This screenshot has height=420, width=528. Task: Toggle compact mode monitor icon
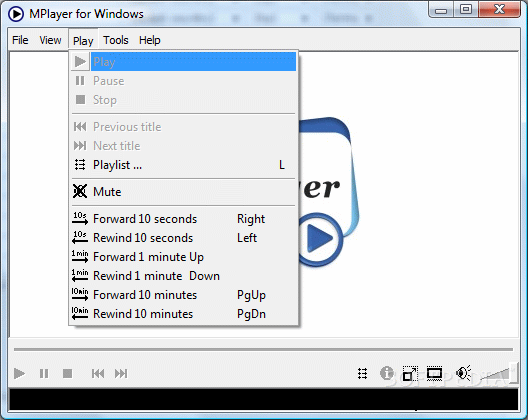point(434,373)
